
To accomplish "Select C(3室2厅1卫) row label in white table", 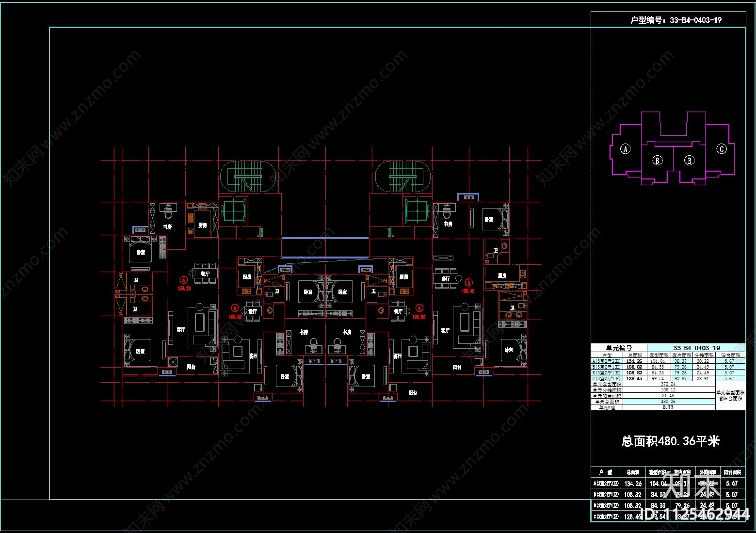I will coord(607,378).
